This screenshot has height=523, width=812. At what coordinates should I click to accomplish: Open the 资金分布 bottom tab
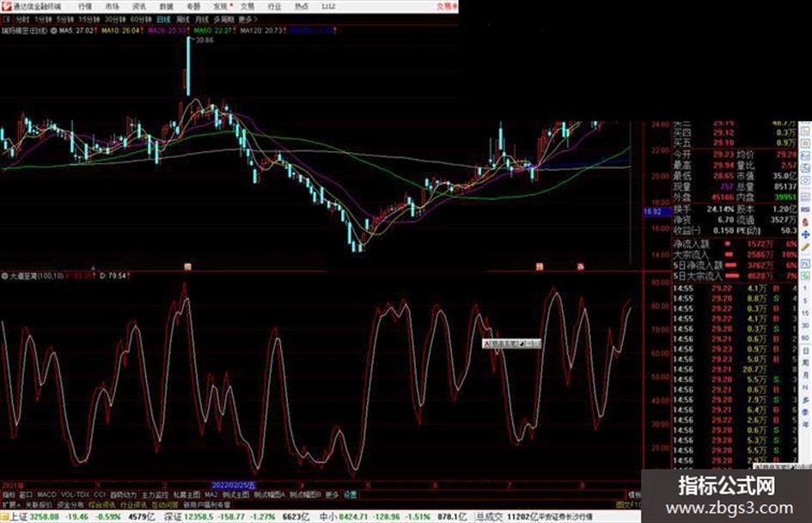point(70,504)
